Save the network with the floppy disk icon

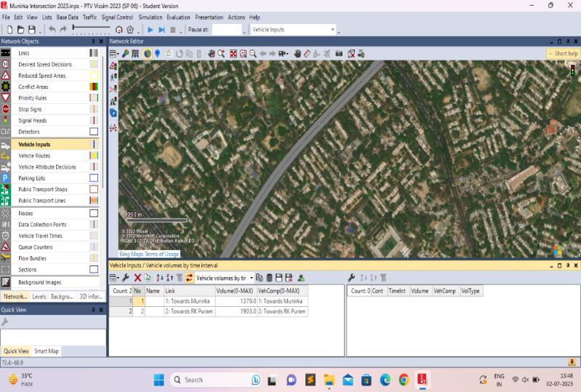click(x=32, y=30)
